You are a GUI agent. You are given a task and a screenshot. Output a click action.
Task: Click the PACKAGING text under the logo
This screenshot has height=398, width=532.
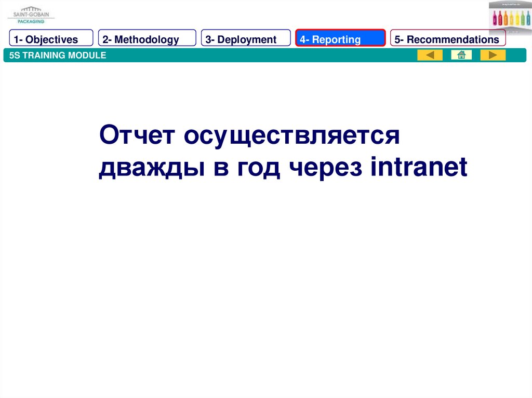tap(31, 21)
